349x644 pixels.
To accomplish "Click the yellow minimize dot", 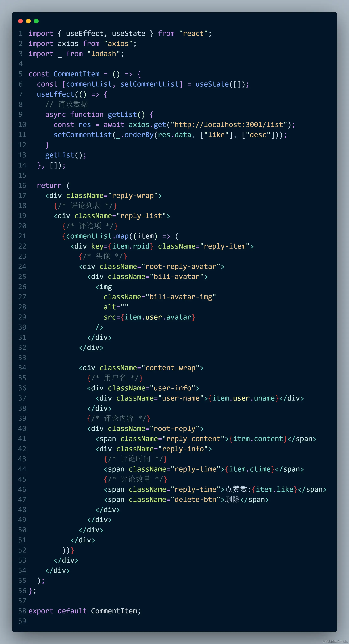I will tap(28, 21).
